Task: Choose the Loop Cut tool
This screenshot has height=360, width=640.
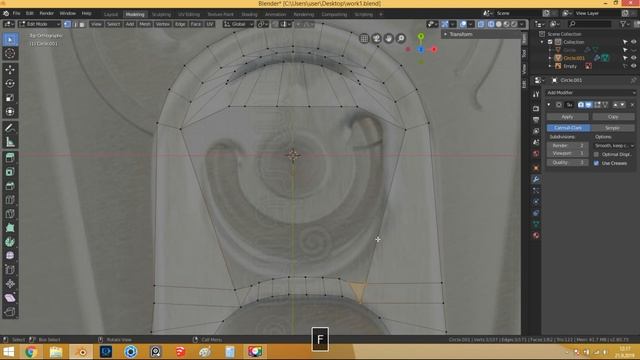Action: point(10,200)
